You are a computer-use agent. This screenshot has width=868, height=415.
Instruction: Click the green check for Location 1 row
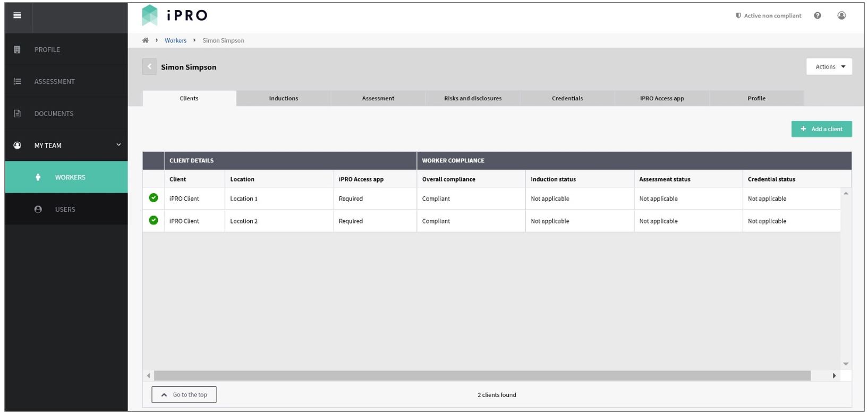pyautogui.click(x=154, y=198)
